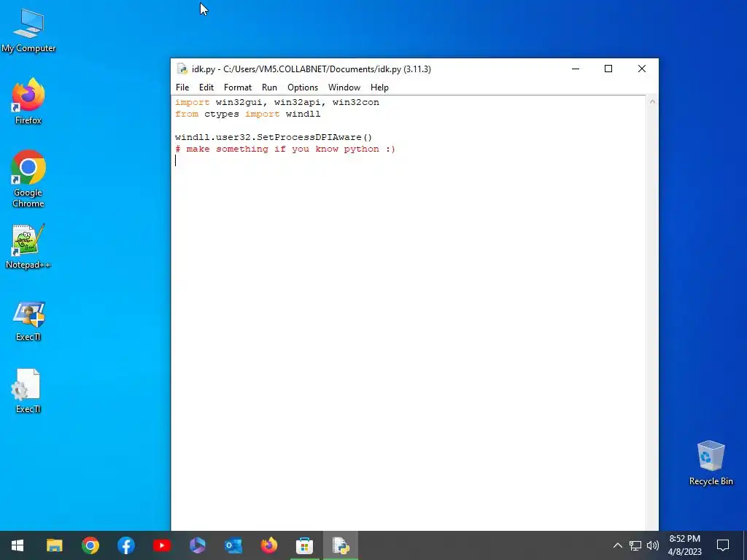Open Microsoft Store from the taskbar

(304, 545)
